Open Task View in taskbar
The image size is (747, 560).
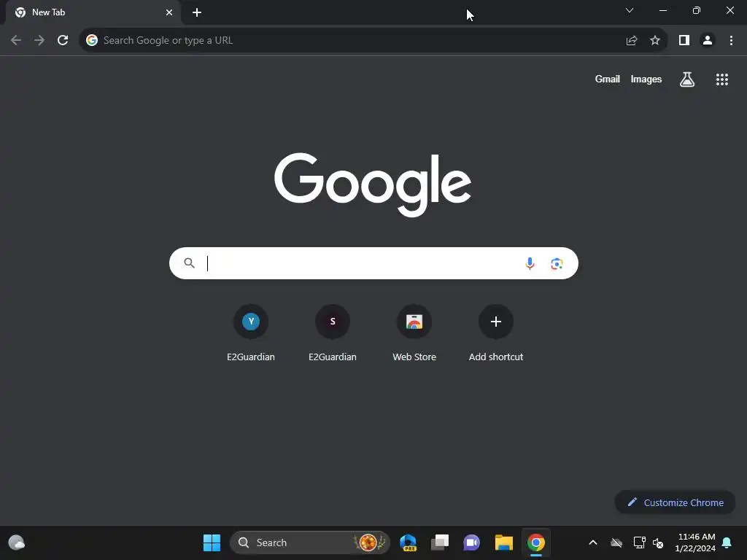point(440,542)
